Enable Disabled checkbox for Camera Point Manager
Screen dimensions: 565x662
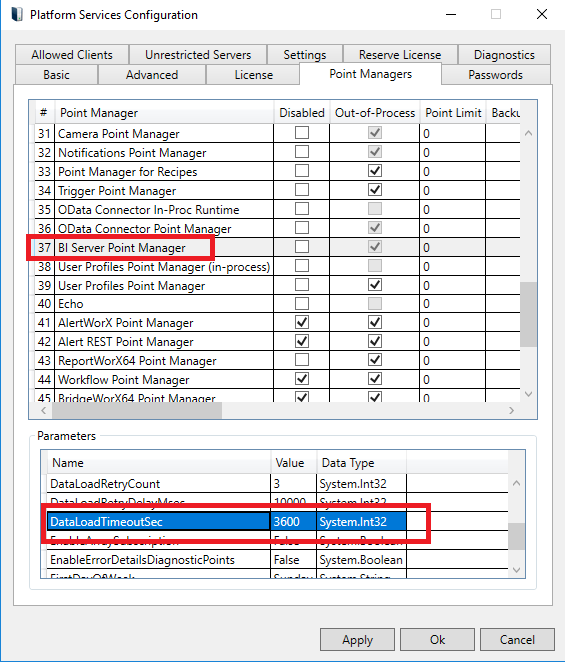[x=302, y=133]
